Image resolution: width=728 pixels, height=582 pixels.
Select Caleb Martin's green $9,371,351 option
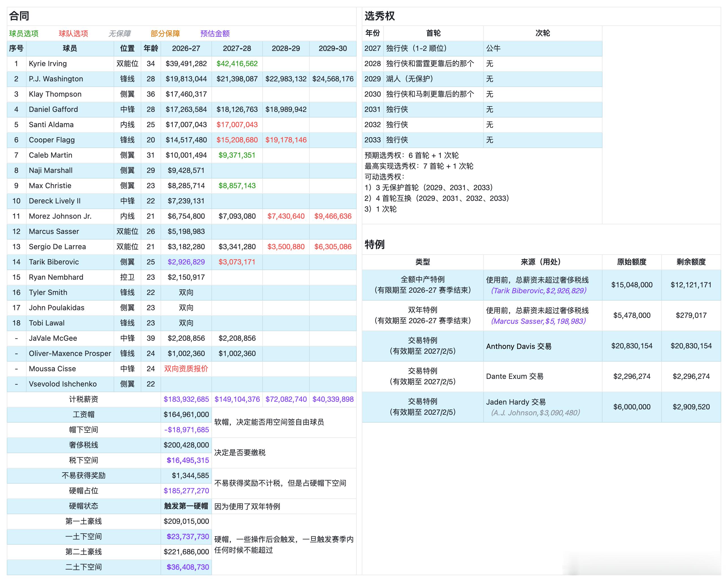237,155
